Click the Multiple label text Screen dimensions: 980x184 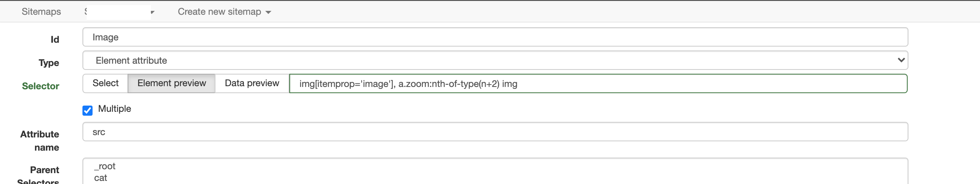(114, 109)
